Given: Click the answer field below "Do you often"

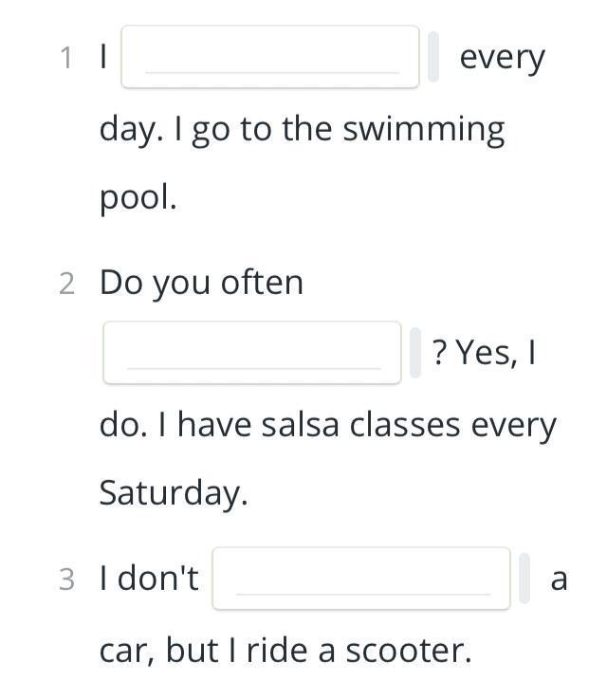Looking at the screenshot, I should pos(252,353).
